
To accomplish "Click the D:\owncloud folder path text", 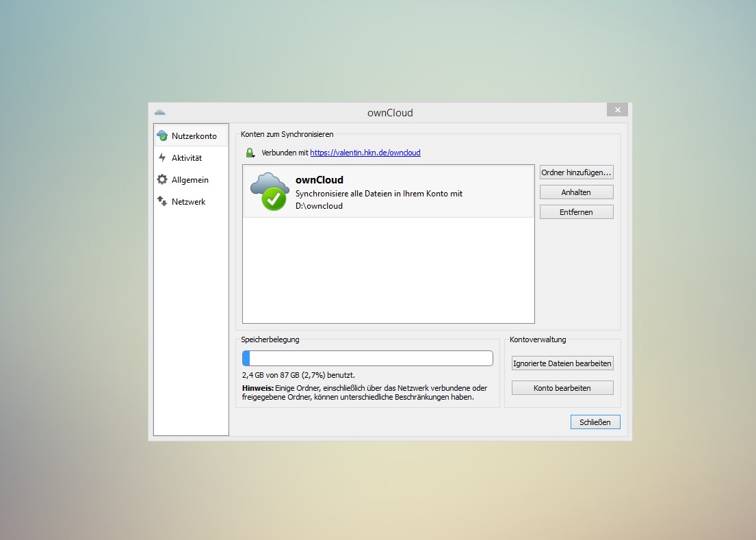I will (x=319, y=206).
